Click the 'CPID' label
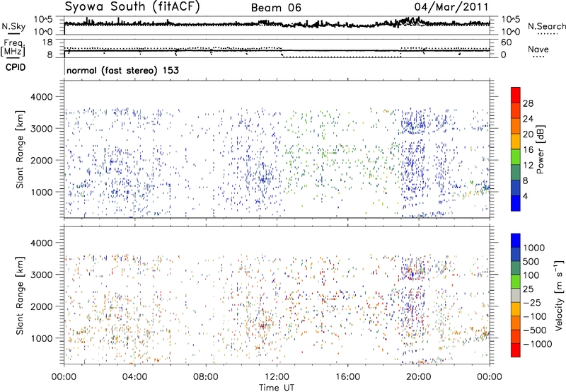Screen dimensions: 566x392 coord(16,67)
